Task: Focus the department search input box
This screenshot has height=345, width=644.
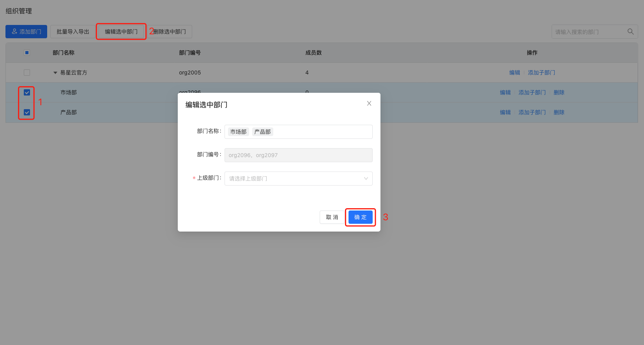Action: (589, 32)
